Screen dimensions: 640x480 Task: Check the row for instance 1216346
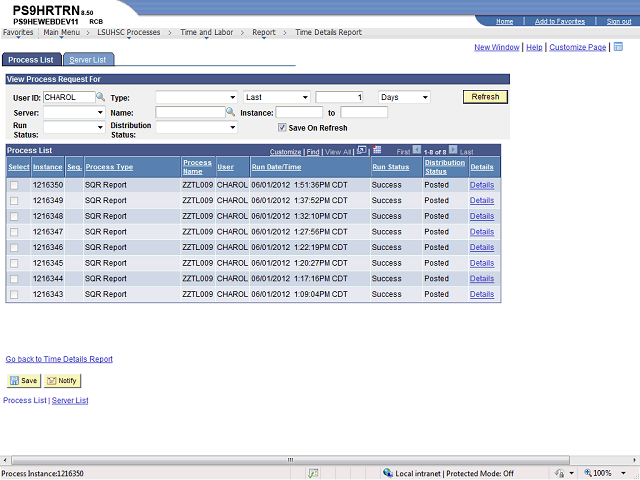(14, 247)
